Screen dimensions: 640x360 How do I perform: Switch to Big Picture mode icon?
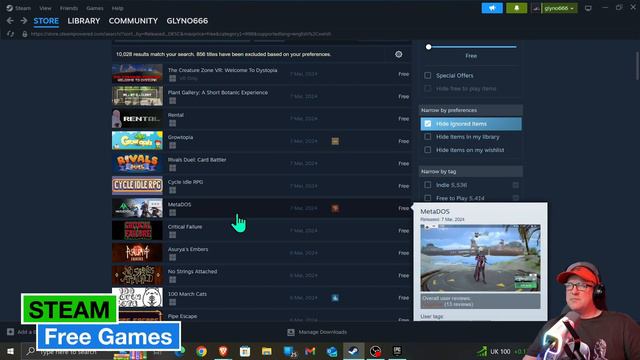click(588, 8)
